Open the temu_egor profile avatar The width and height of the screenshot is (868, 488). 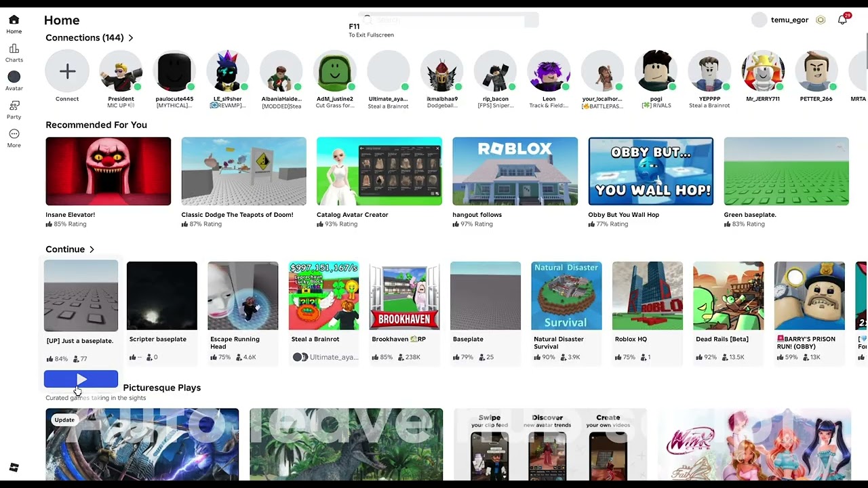click(759, 20)
